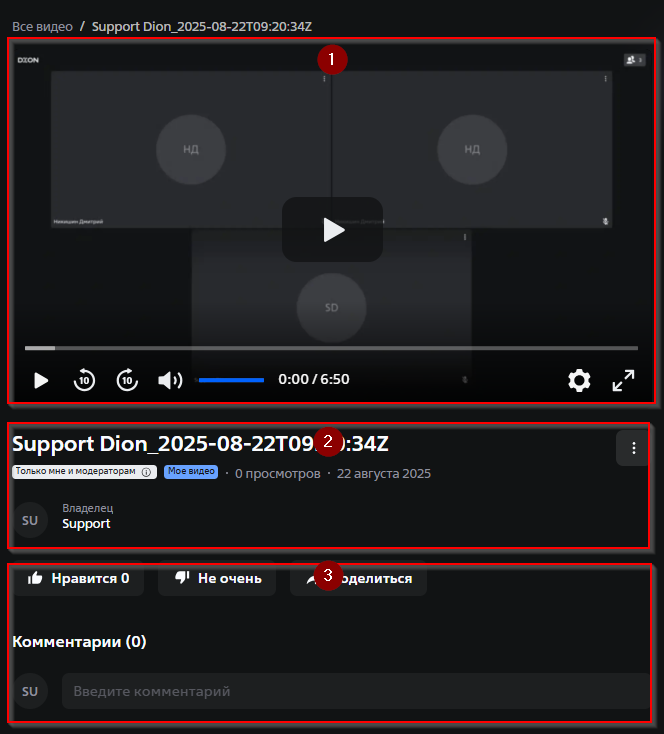Click the blue volume level slider
This screenshot has width=664, height=734.
231,380
